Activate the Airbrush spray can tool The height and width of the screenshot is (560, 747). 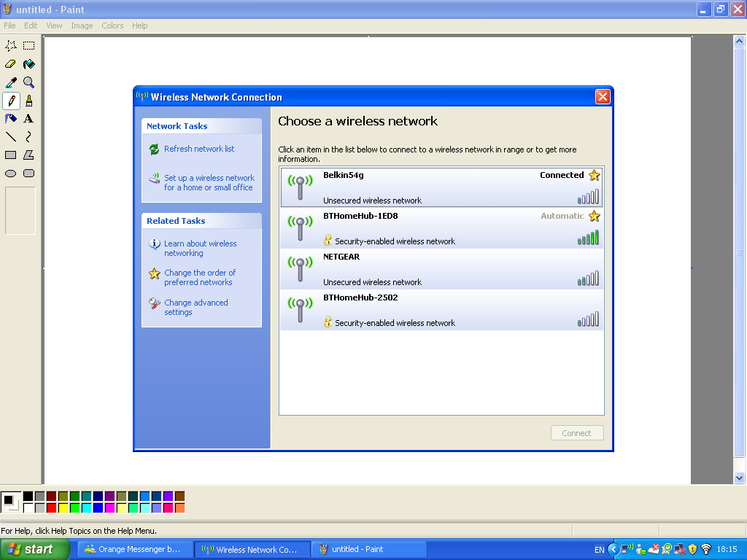(11, 118)
